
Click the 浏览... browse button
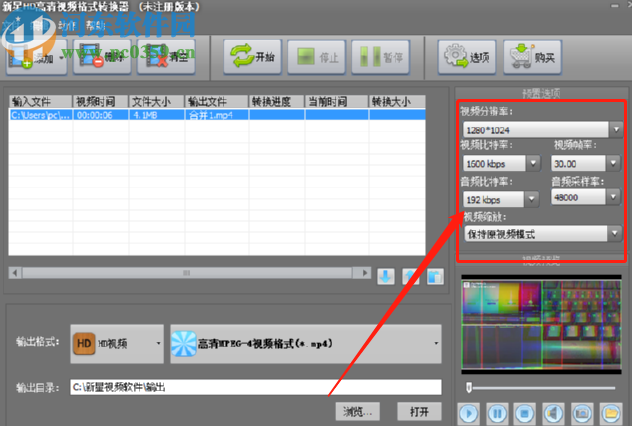(x=358, y=411)
